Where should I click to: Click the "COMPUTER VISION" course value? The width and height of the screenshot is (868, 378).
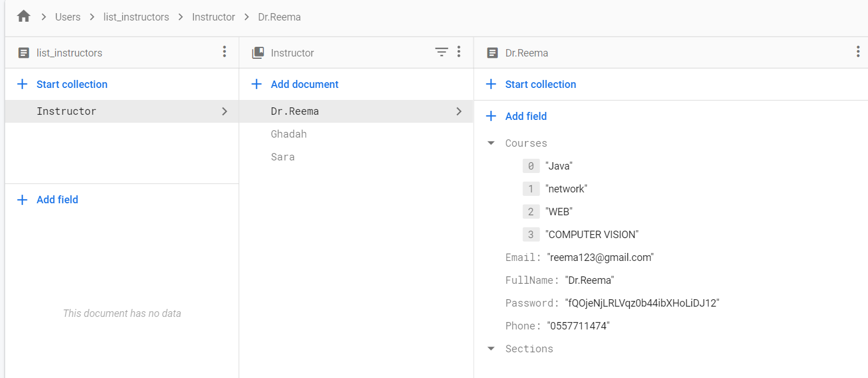(592, 234)
